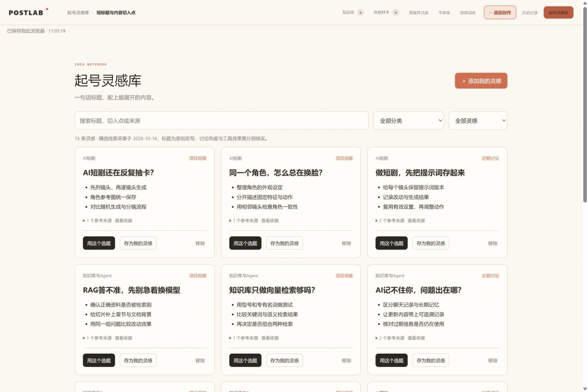Click the 添加我的灵感 button

tap(481, 81)
